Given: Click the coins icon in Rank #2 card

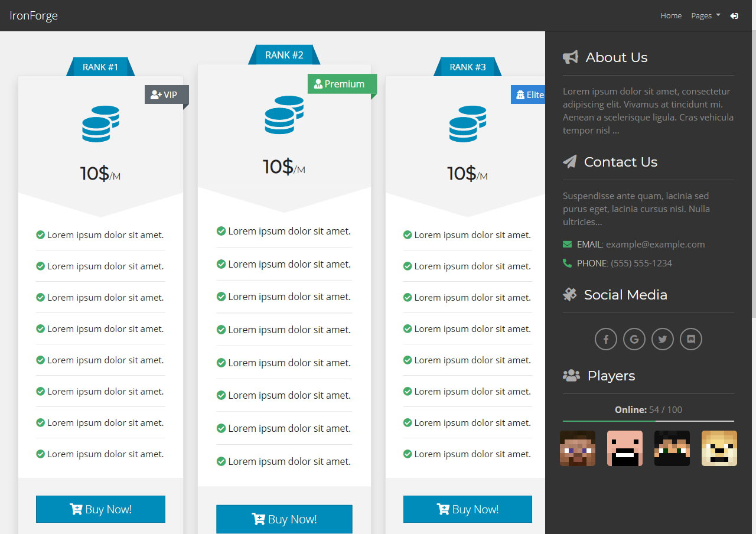Looking at the screenshot, I should pos(284,114).
